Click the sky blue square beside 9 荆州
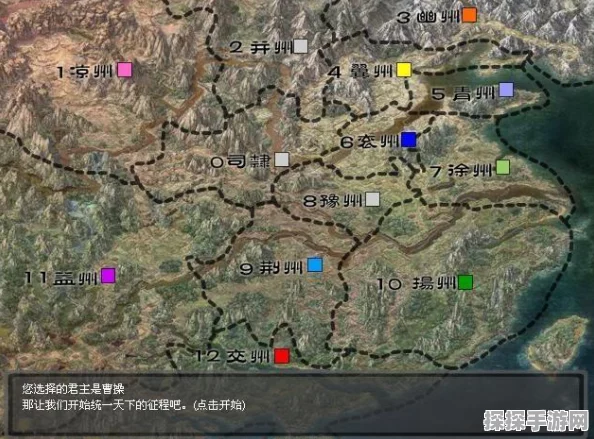The width and height of the screenshot is (594, 439). (315, 265)
